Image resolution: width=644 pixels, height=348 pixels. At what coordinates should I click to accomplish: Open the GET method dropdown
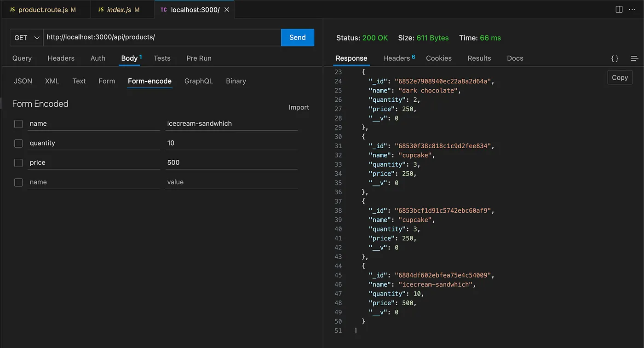26,37
